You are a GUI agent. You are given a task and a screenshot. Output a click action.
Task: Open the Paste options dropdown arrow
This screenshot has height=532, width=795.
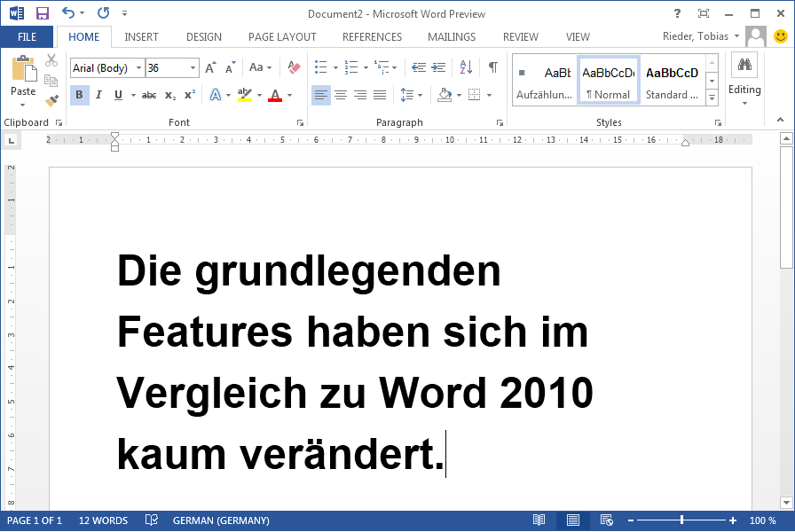(23, 105)
